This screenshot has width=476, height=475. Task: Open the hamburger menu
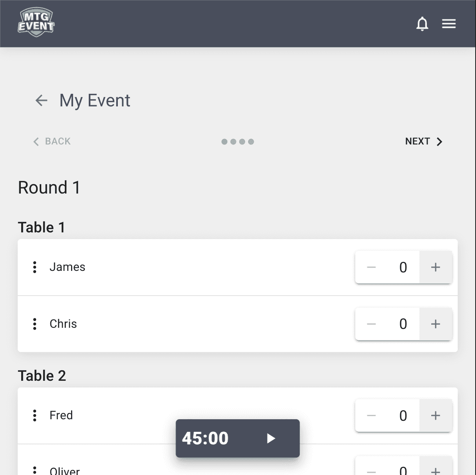tap(449, 24)
